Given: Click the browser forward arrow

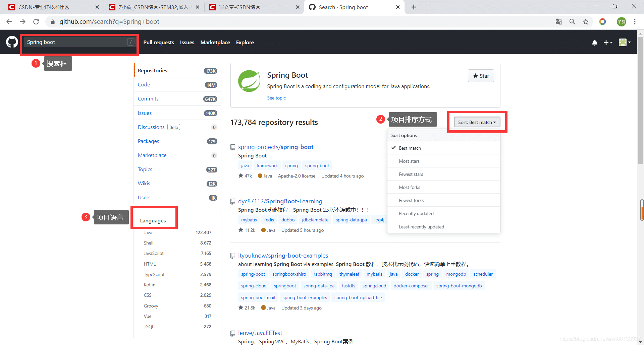Looking at the screenshot, I should coord(22,22).
